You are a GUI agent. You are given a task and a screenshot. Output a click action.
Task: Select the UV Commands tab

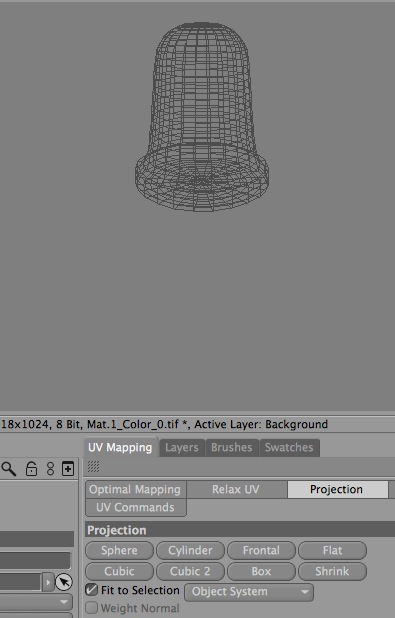135,507
